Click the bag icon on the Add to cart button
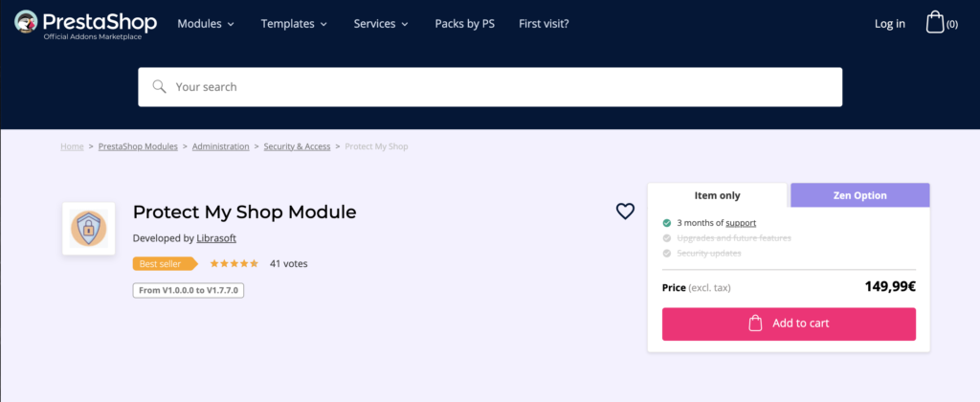The image size is (980, 402). coord(755,324)
